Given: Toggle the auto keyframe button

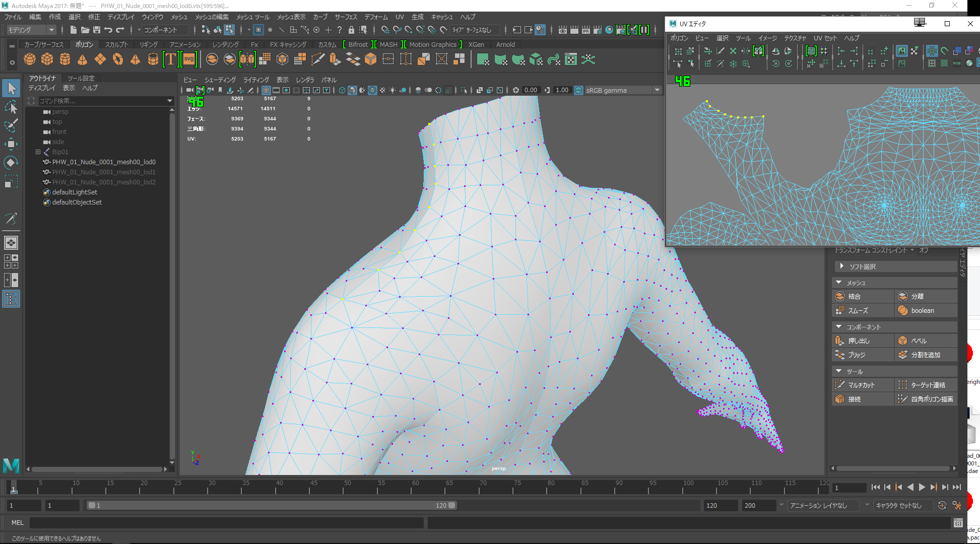Looking at the screenshot, I should (942, 505).
